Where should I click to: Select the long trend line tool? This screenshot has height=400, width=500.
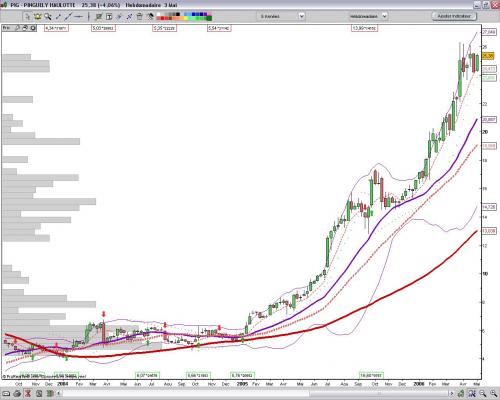coord(68,16)
